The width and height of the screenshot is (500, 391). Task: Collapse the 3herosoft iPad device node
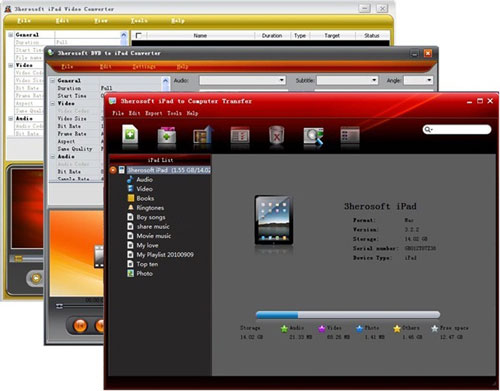(x=113, y=170)
